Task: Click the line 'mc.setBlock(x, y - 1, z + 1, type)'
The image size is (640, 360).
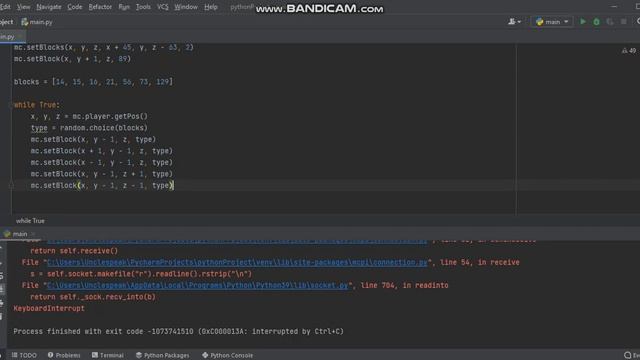Action: tap(102, 174)
